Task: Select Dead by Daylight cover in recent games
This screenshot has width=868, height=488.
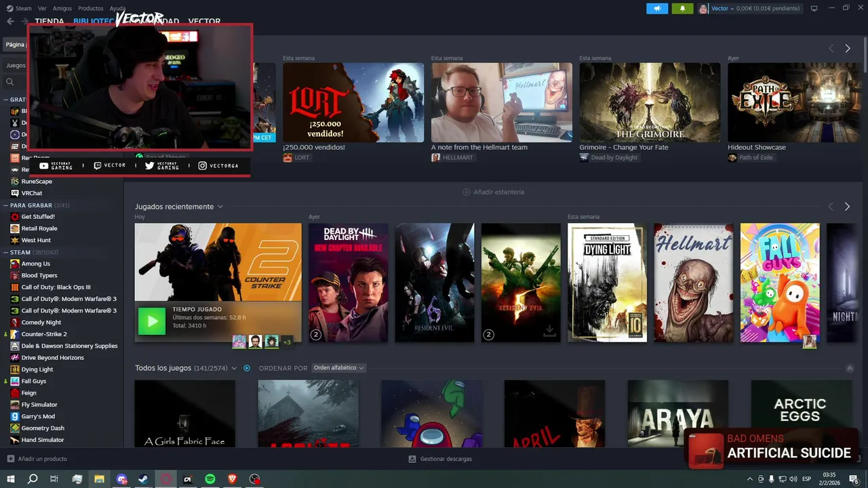Action: (x=348, y=283)
